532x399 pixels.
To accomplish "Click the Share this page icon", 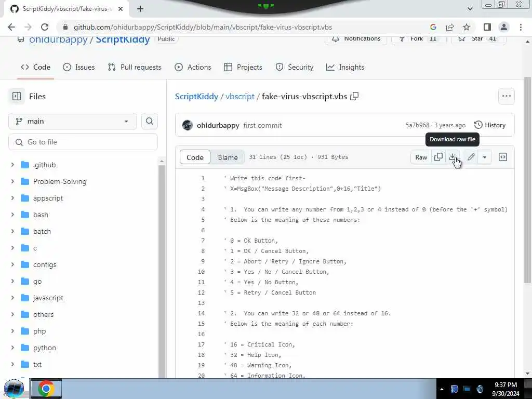I will 450,27.
